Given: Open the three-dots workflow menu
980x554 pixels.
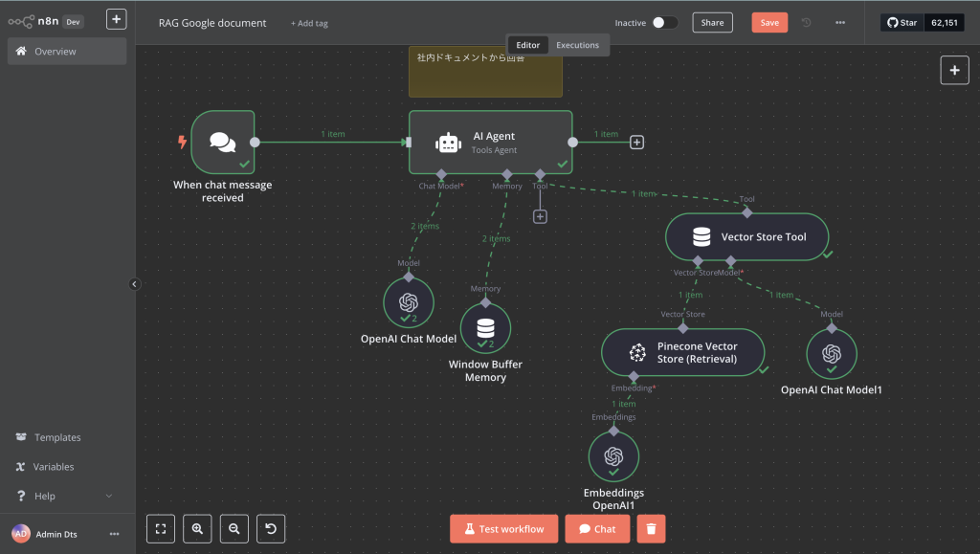Looking at the screenshot, I should [840, 22].
